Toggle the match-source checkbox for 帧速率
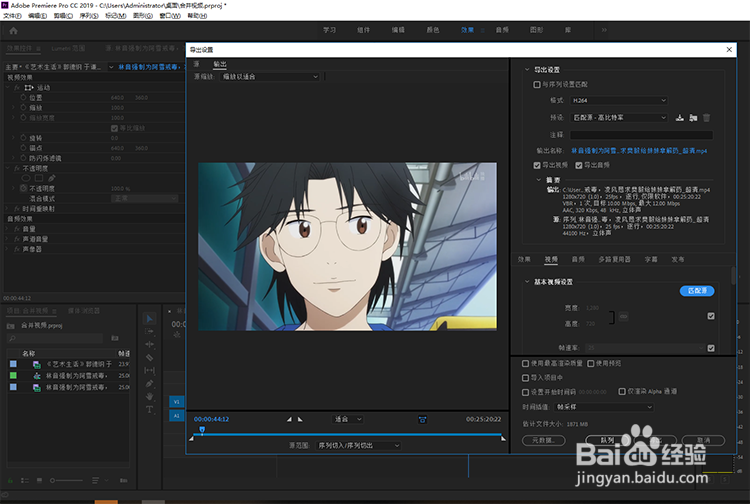The height and width of the screenshot is (504, 750). point(711,348)
